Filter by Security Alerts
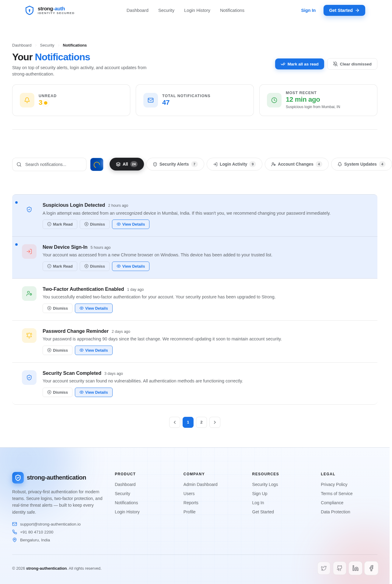Image resolution: width=392 pixels, height=584 pixels. pos(175,164)
